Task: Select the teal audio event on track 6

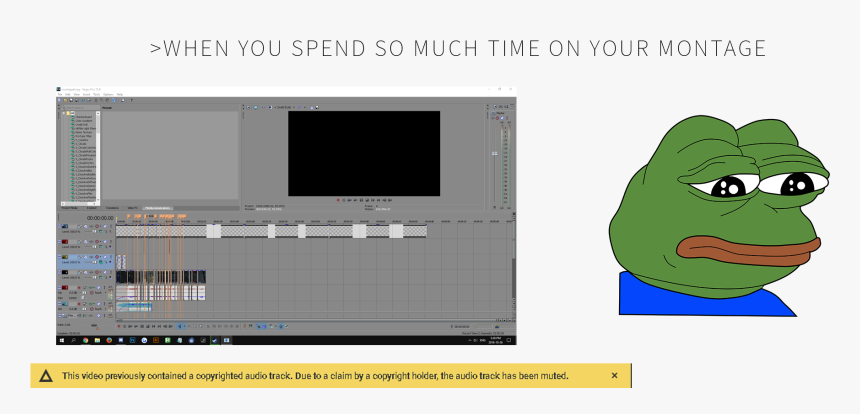Action: pos(134,307)
